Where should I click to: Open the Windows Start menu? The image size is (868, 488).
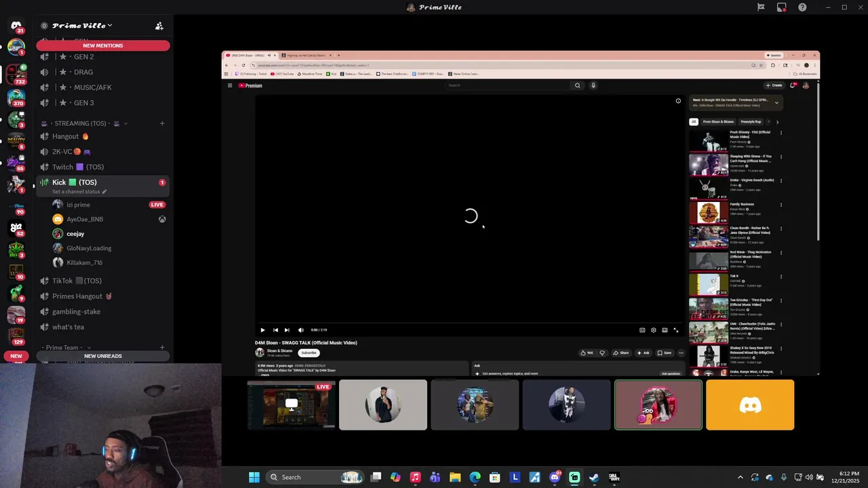tap(254, 477)
